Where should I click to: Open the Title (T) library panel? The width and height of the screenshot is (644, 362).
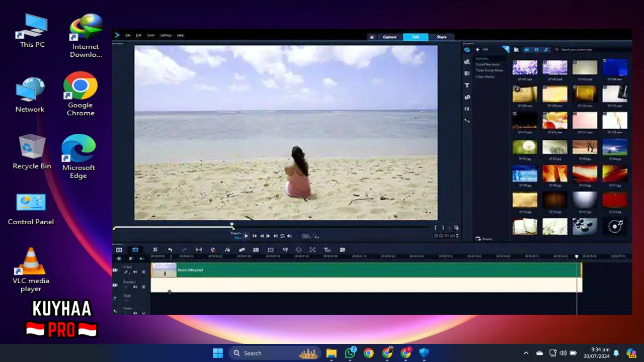click(467, 85)
